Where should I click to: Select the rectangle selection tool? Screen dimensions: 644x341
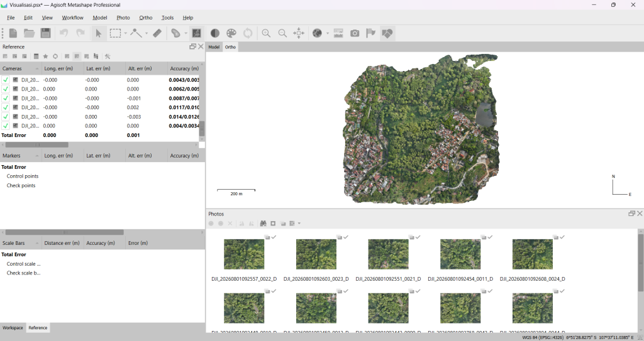click(x=116, y=33)
